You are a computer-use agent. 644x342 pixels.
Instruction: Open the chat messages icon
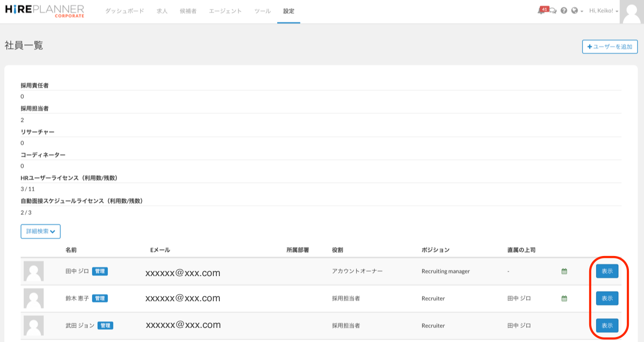(x=553, y=11)
